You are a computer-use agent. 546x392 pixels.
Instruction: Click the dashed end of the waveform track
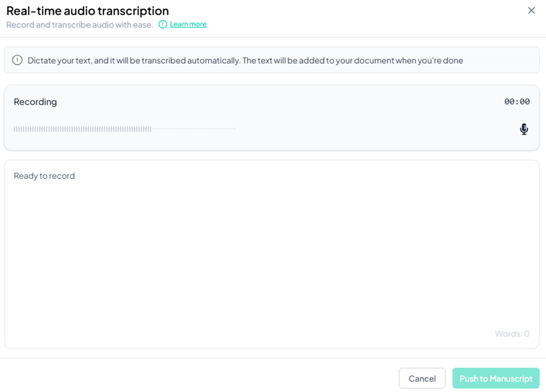coord(194,129)
